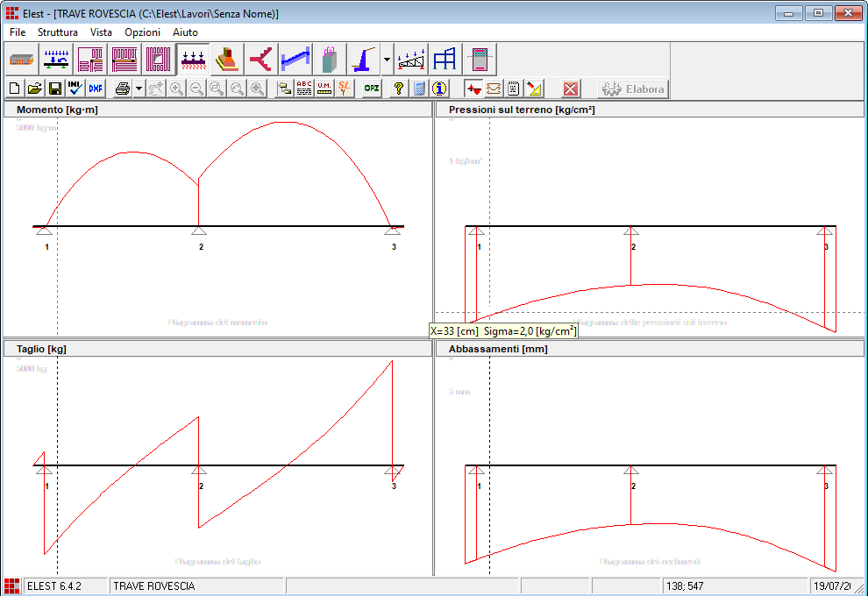
Task: Click the OPZ options icon
Action: [x=372, y=89]
